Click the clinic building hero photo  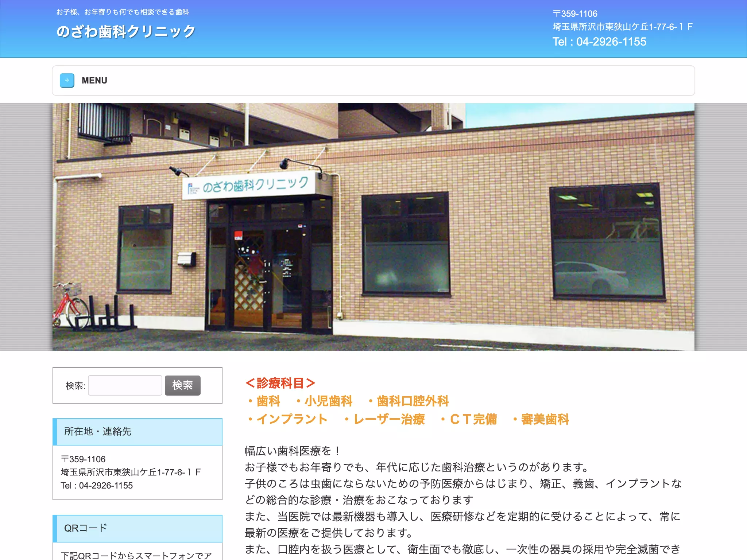point(373,227)
